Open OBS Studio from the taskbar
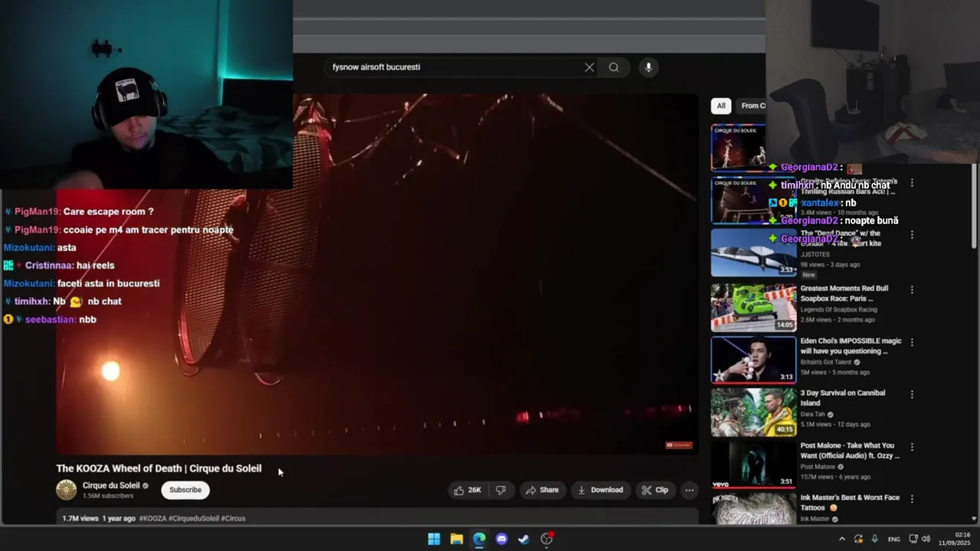 pos(547,539)
